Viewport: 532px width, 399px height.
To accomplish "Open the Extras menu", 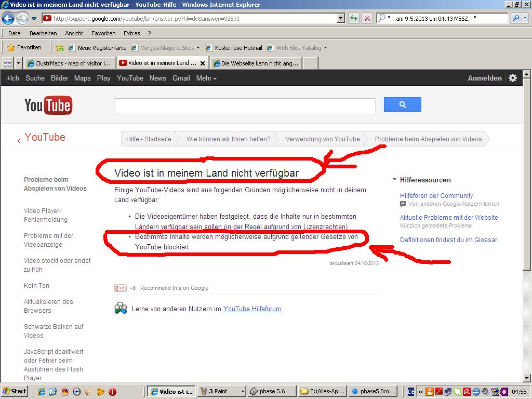I will tap(131, 33).
